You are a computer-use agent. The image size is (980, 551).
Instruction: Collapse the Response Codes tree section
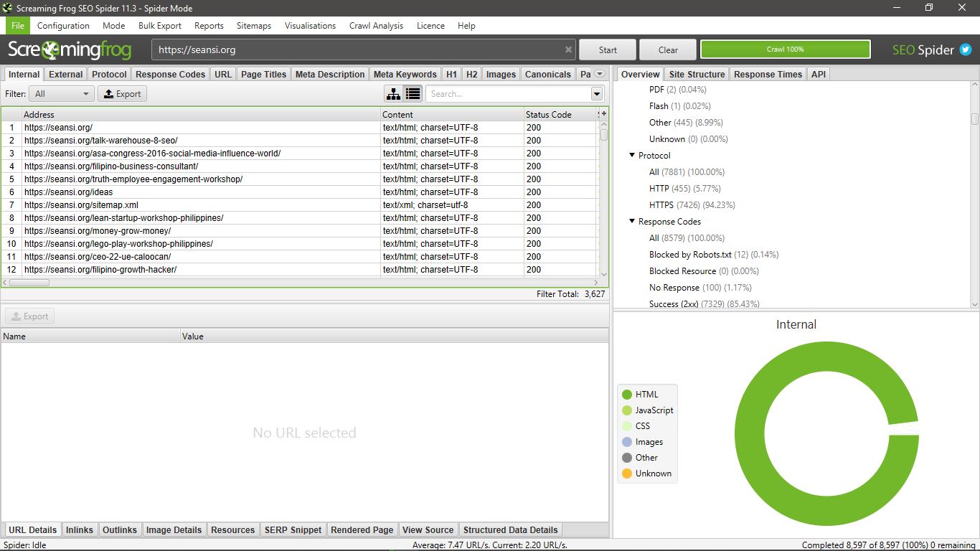pyautogui.click(x=632, y=222)
